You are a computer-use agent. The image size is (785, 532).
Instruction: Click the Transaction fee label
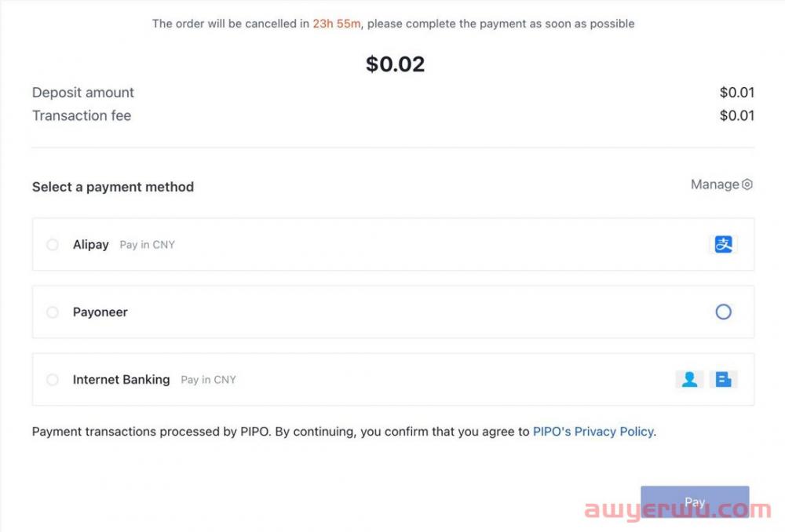click(82, 116)
